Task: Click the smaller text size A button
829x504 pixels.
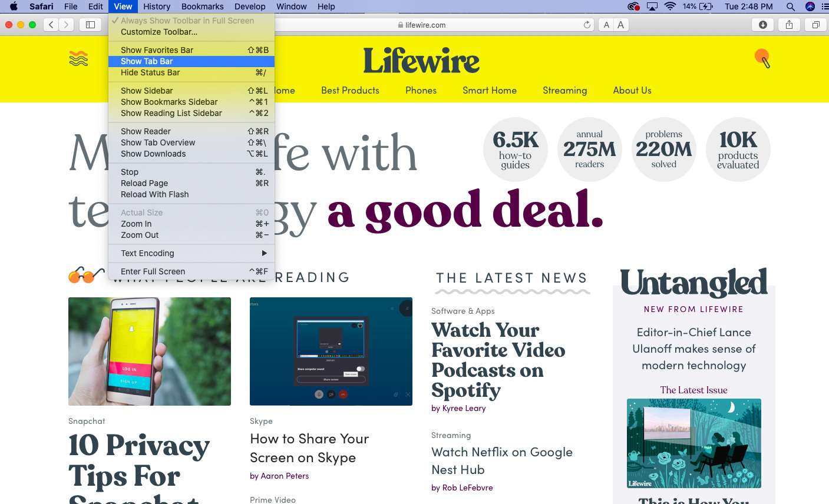Action: [x=606, y=25]
